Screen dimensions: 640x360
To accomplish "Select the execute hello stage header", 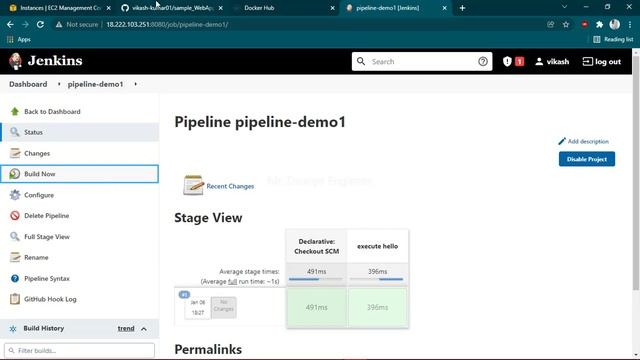I will 377,247.
